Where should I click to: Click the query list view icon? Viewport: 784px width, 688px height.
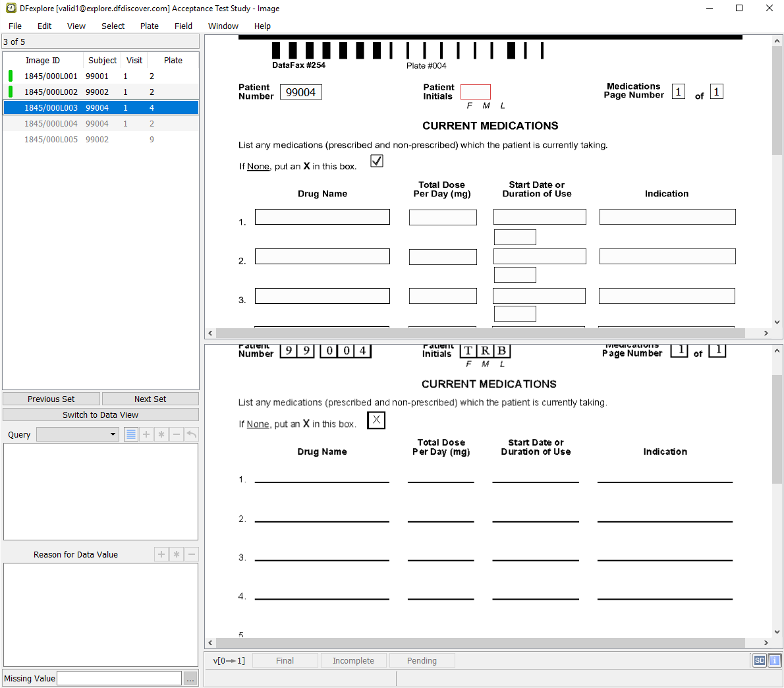(131, 434)
